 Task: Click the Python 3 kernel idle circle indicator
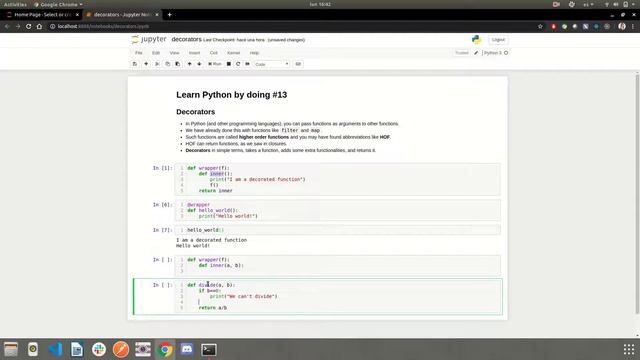pos(506,53)
